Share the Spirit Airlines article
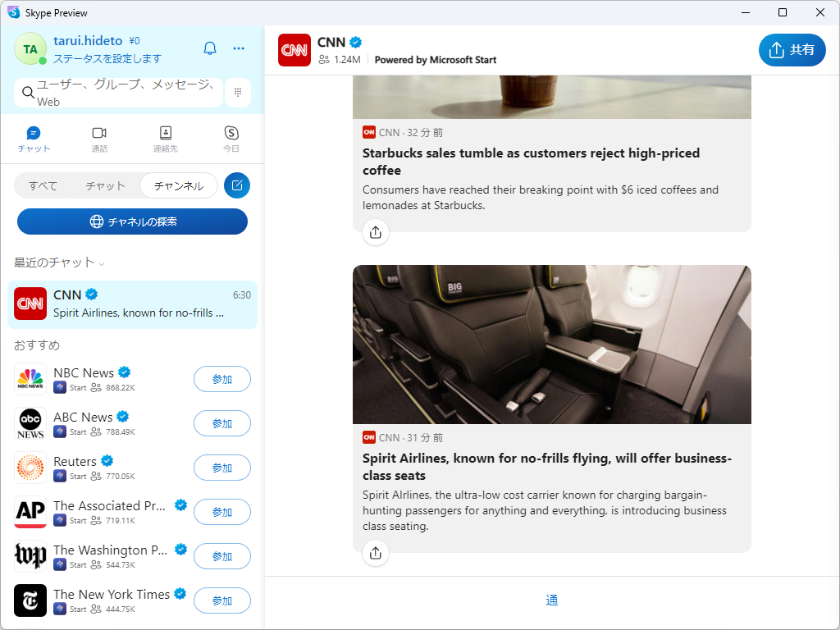The image size is (840, 630). [x=375, y=554]
